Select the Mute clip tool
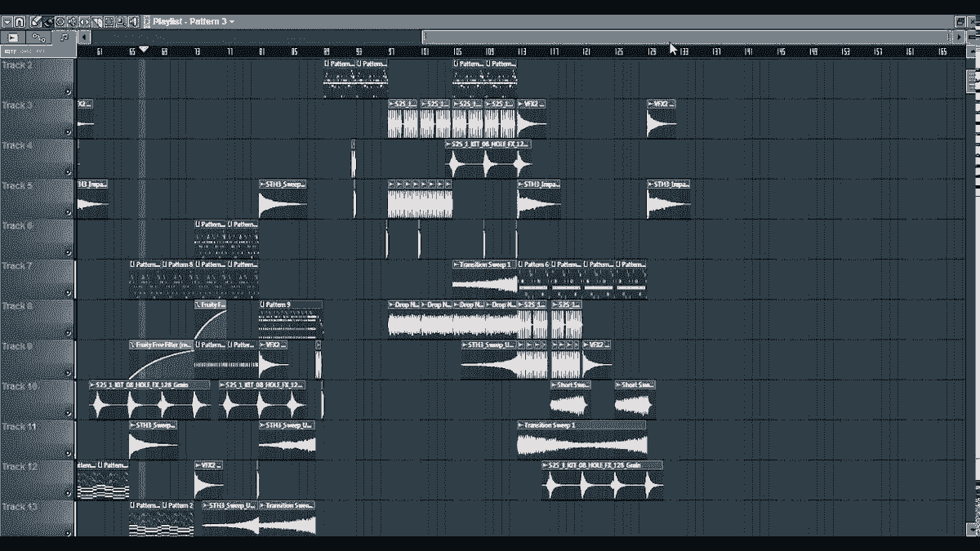This screenshot has height=551, width=980. click(72, 21)
